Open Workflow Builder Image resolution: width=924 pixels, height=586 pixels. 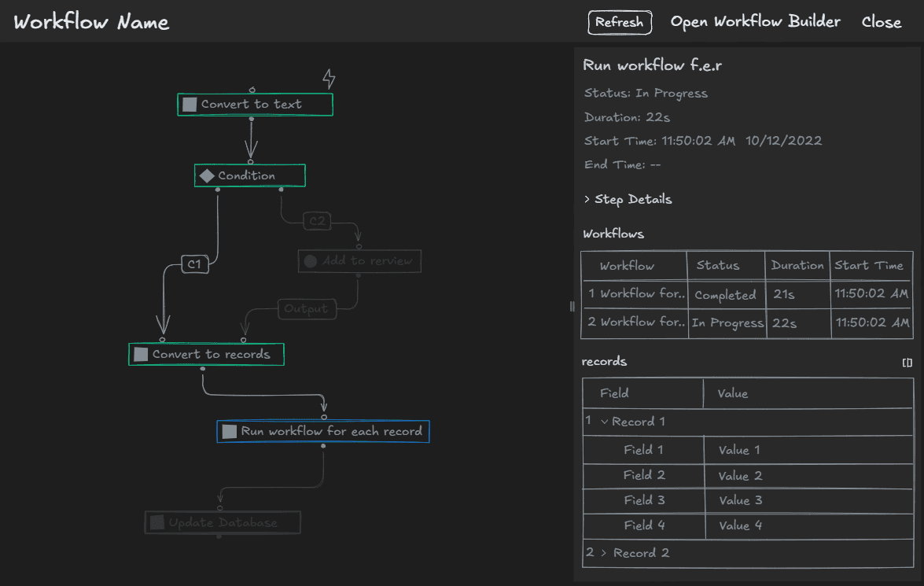[755, 21]
